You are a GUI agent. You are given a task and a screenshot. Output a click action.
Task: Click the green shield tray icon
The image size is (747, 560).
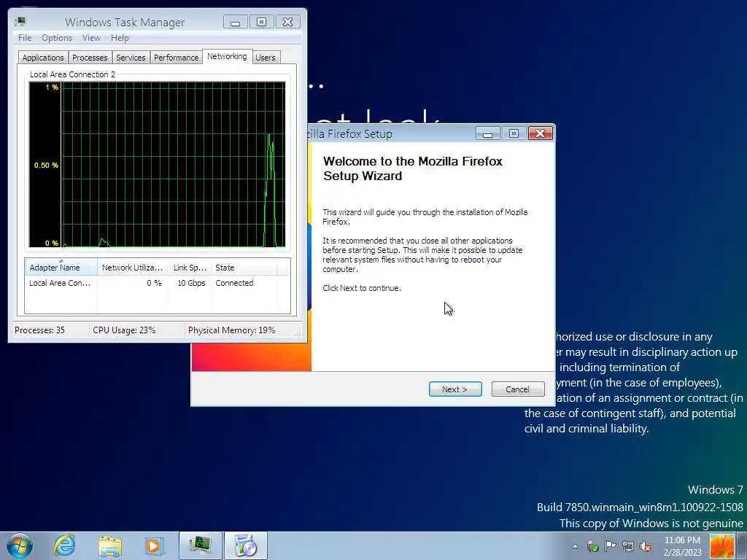coord(593,546)
